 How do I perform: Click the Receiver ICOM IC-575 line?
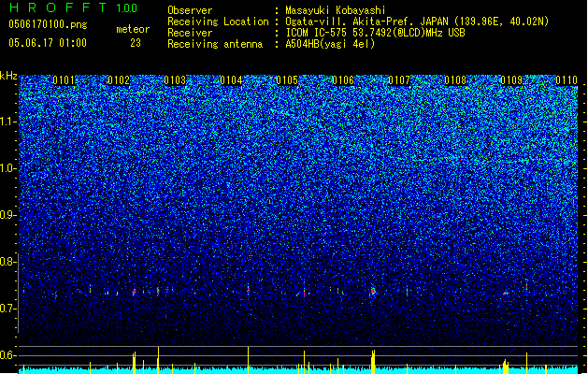coord(375,33)
